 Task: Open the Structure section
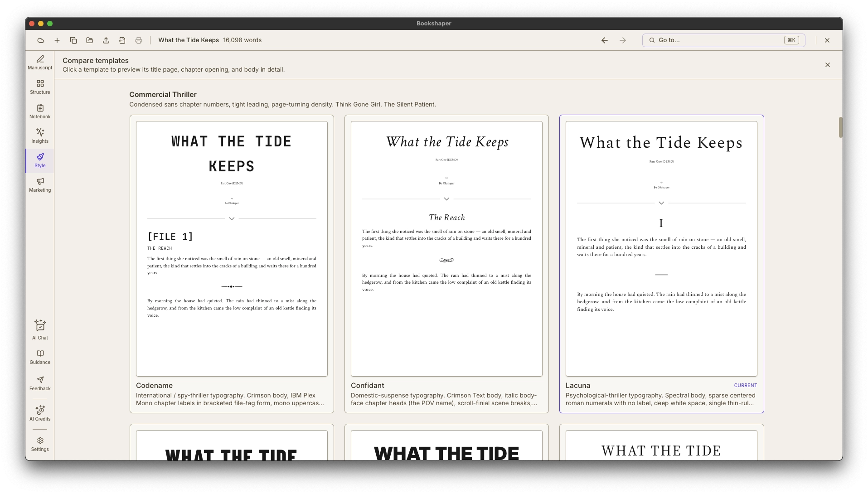40,87
